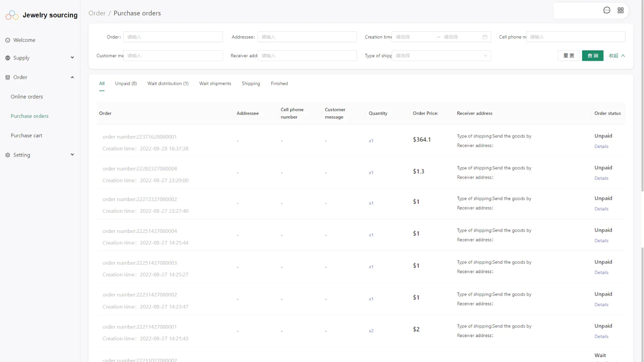
Task: Collapse the Order menu chevron
Action: tap(72, 77)
